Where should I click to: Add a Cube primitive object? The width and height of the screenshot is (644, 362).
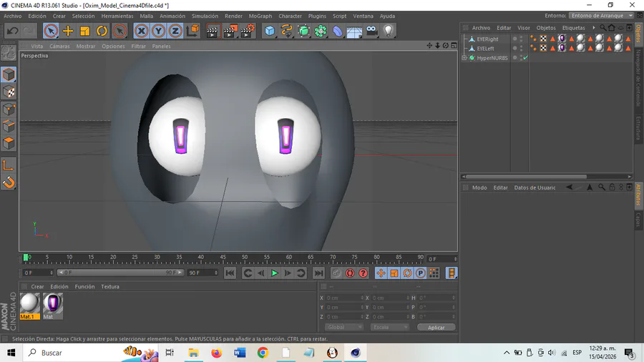tap(270, 31)
